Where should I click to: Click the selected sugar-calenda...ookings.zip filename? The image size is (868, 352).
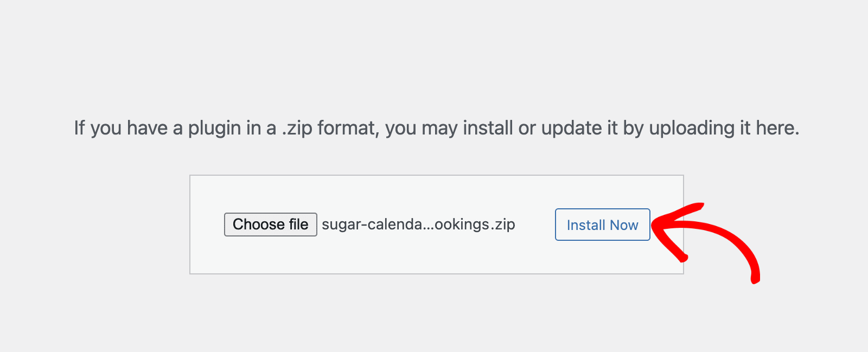pyautogui.click(x=418, y=225)
